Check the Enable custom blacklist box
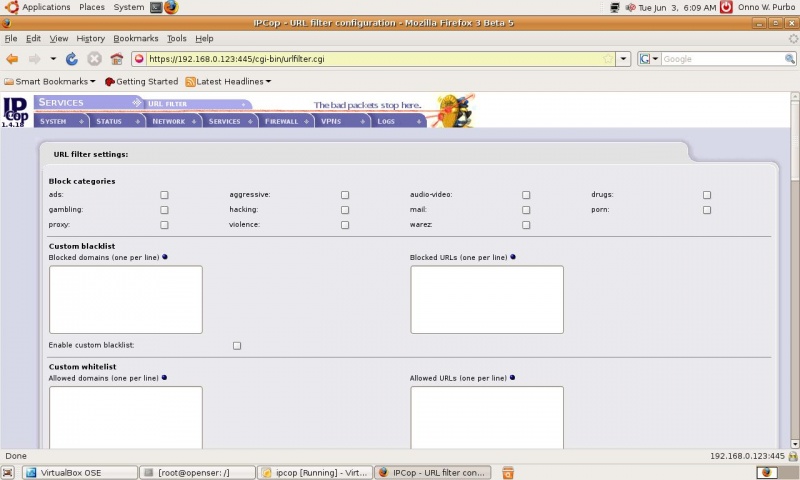 coord(237,345)
